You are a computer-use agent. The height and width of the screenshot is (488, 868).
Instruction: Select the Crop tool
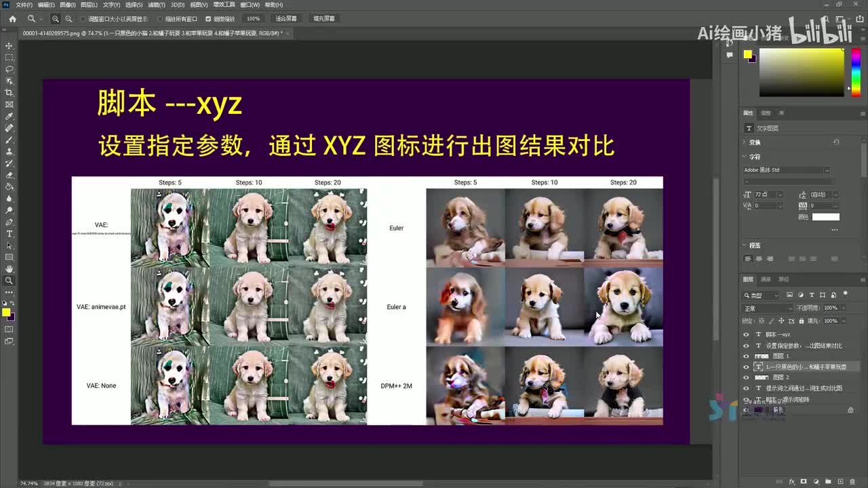pos(9,93)
